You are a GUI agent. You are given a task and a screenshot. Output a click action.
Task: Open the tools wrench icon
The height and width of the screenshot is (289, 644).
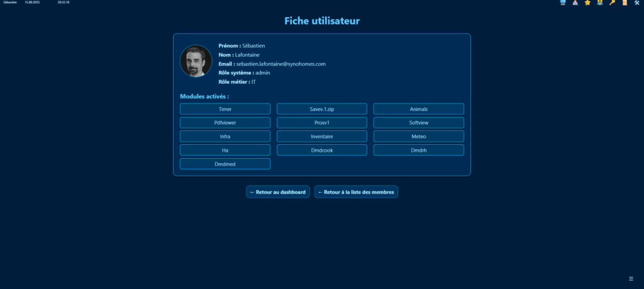(x=636, y=3)
